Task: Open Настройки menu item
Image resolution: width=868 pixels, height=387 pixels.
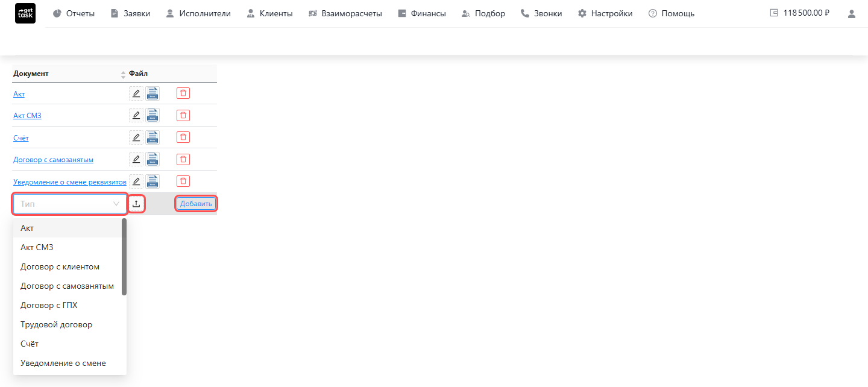Action: point(605,13)
